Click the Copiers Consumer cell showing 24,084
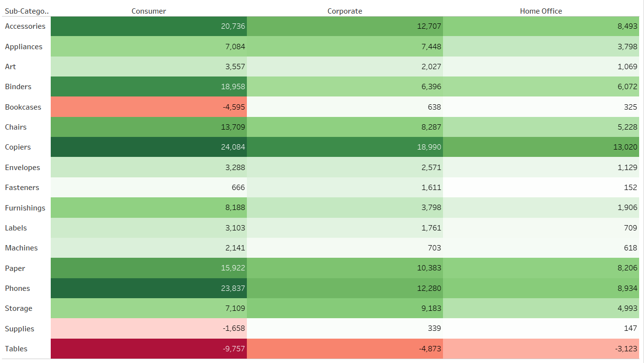This screenshot has height=363, width=644. pyautogui.click(x=149, y=147)
